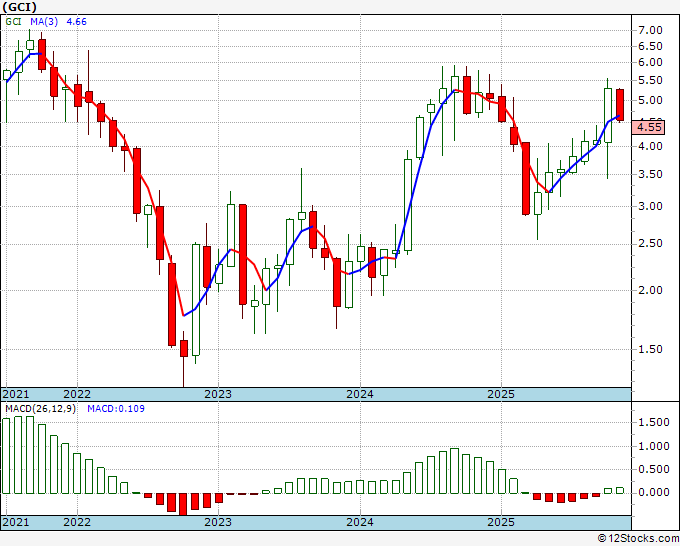Click the 4.66 moving average value

[76, 22]
